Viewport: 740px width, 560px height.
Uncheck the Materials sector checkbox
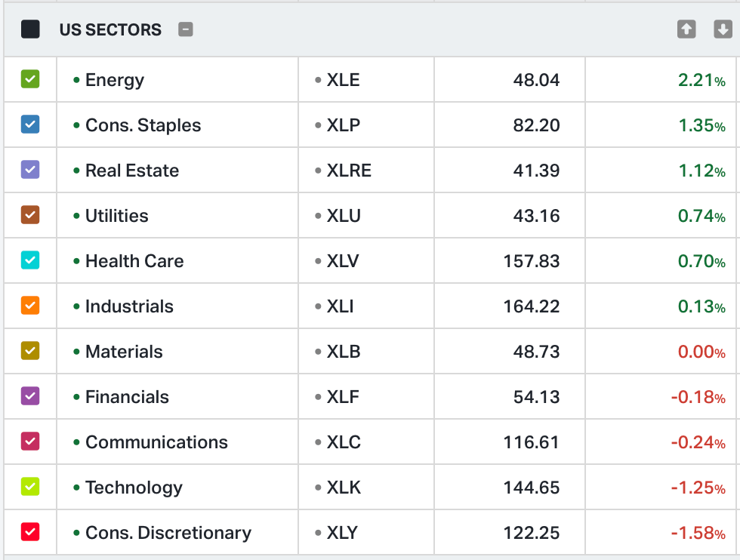point(30,351)
